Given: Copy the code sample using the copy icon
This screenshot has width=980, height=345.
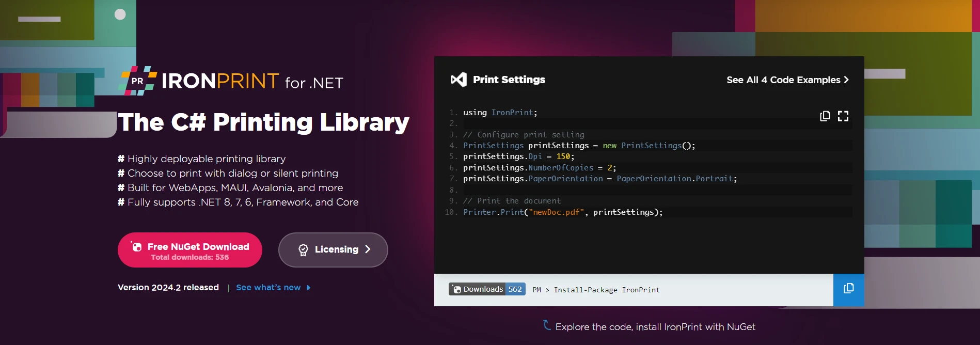Looking at the screenshot, I should tap(825, 116).
